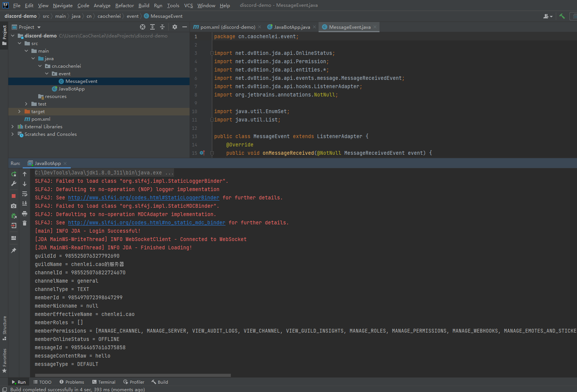The image size is (577, 392).
Task: Print console output with printer icon
Action: [25, 213]
